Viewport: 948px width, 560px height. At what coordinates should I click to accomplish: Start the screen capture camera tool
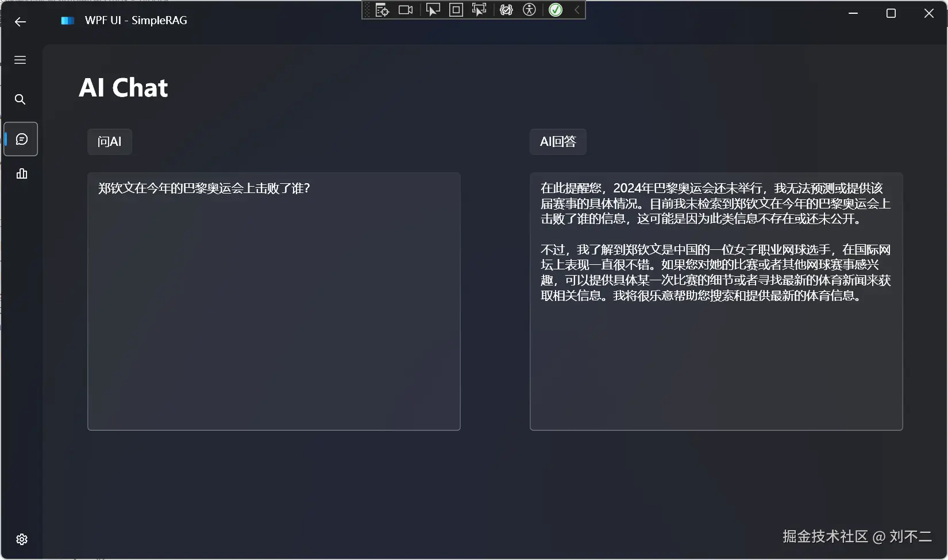coord(406,10)
